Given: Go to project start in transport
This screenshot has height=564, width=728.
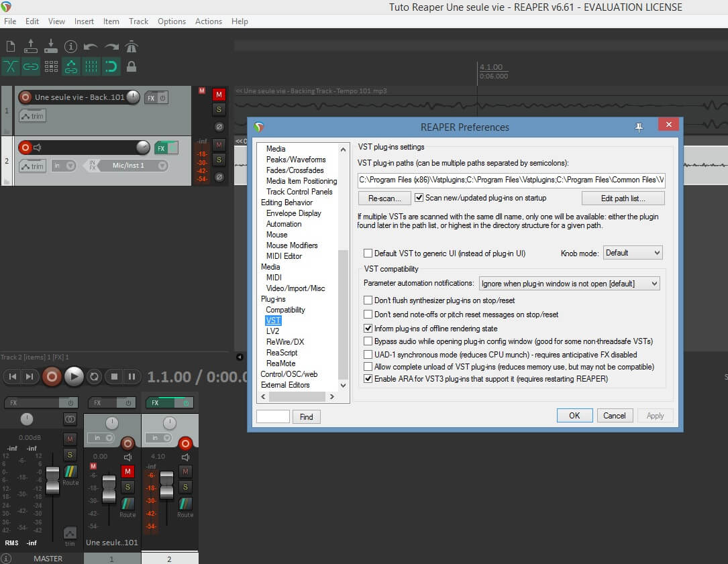Looking at the screenshot, I should pyautogui.click(x=13, y=376).
